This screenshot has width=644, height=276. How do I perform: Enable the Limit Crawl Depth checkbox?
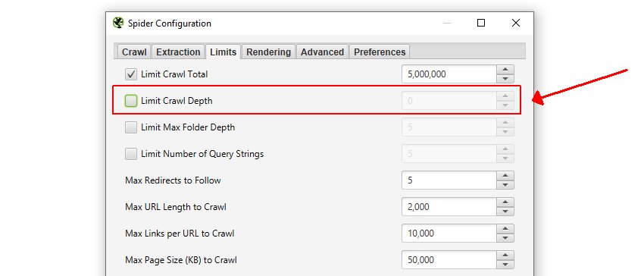[131, 101]
